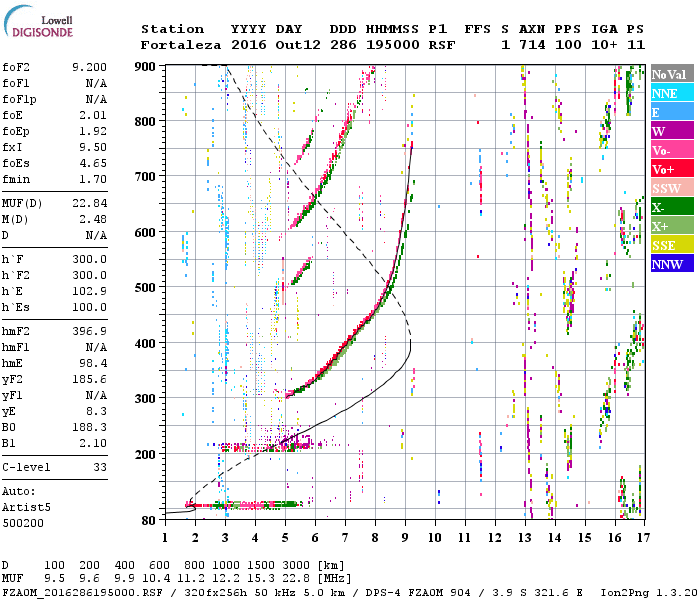
Task: Click the MUF(D) value 22.84
Action: click(89, 203)
